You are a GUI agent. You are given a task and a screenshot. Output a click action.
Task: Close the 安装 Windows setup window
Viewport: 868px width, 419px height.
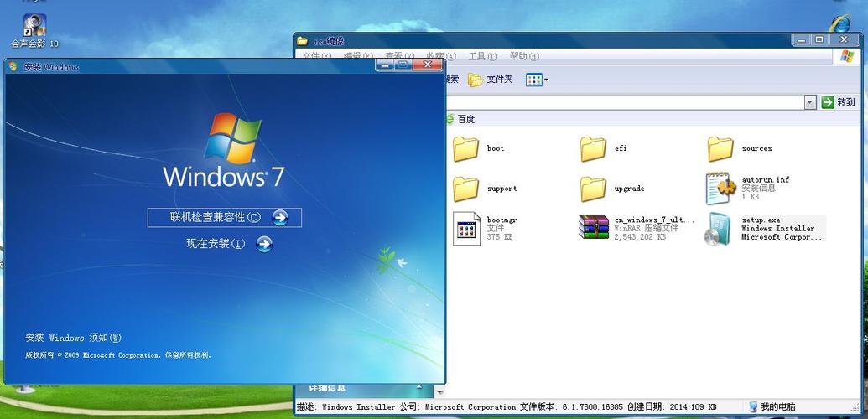pyautogui.click(x=429, y=65)
